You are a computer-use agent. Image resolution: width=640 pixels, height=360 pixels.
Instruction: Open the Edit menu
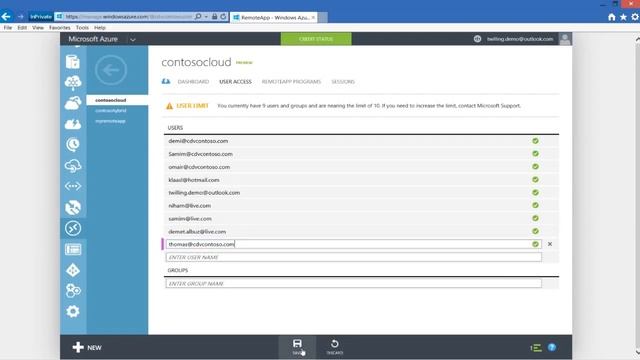(x=22, y=28)
